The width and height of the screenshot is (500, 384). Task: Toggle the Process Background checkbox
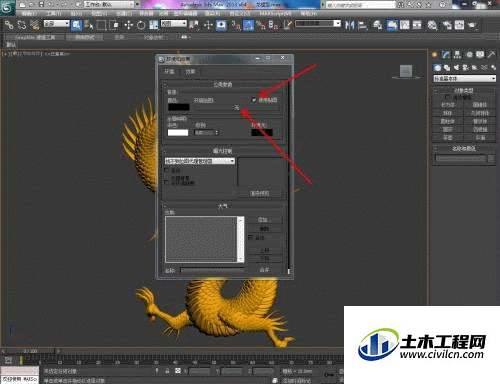pos(166,182)
